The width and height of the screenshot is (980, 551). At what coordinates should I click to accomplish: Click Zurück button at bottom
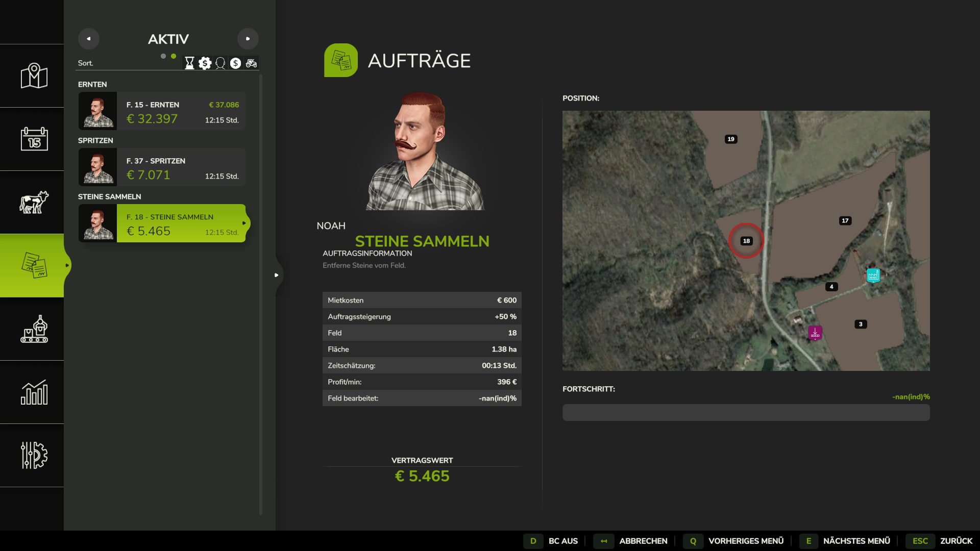point(955,541)
